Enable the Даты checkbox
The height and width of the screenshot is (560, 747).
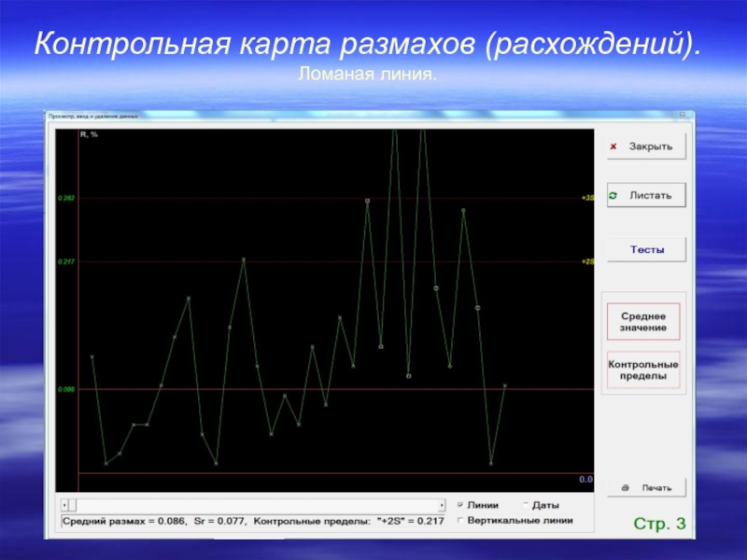(526, 505)
